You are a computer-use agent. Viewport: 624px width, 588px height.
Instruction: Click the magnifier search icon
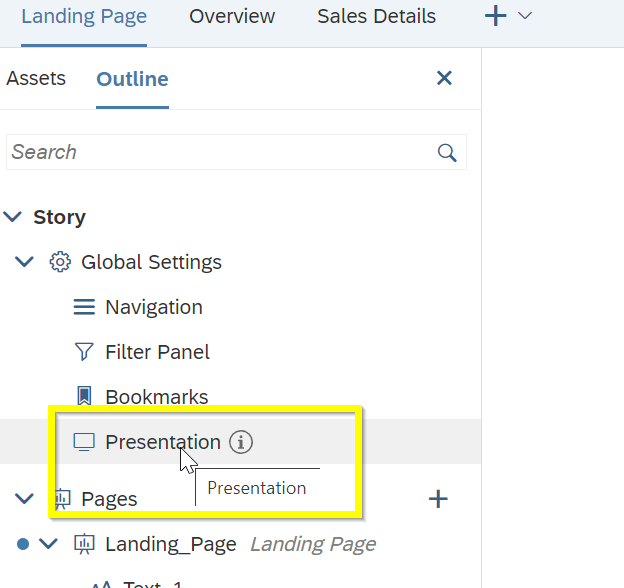point(447,152)
